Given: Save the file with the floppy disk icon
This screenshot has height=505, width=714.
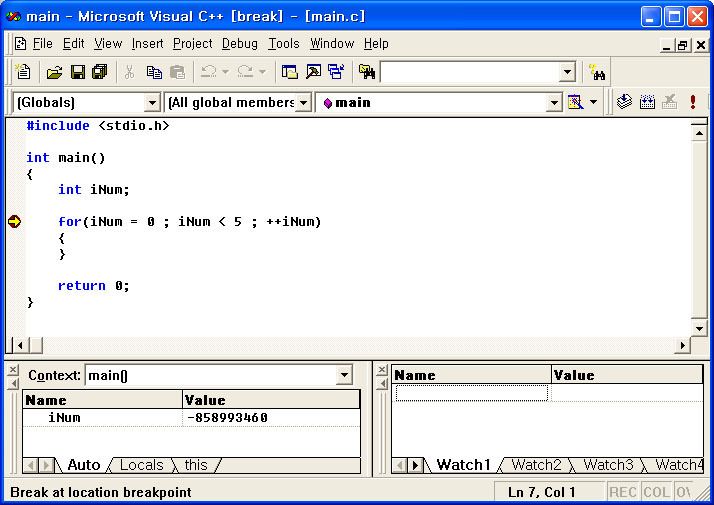Looking at the screenshot, I should 77,72.
